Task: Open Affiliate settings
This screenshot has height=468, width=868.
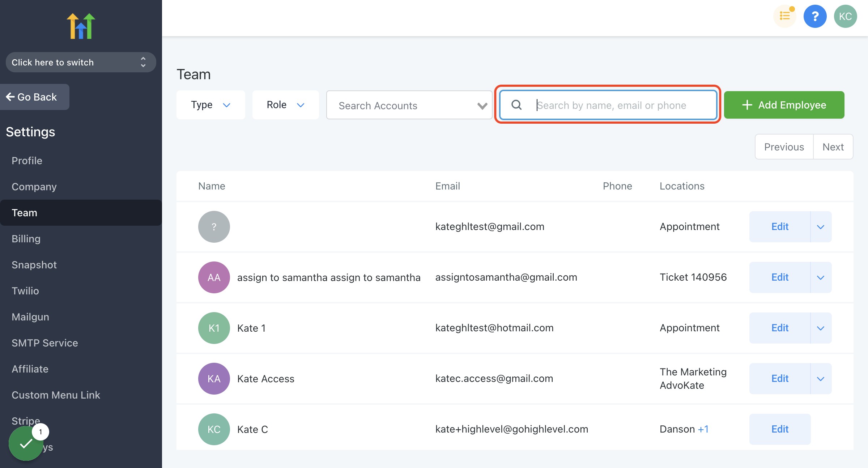Action: click(x=30, y=369)
